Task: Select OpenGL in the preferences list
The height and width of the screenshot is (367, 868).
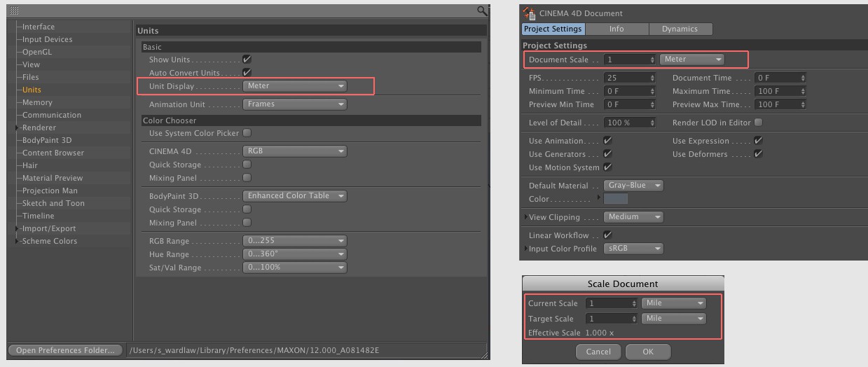Action: (36, 52)
